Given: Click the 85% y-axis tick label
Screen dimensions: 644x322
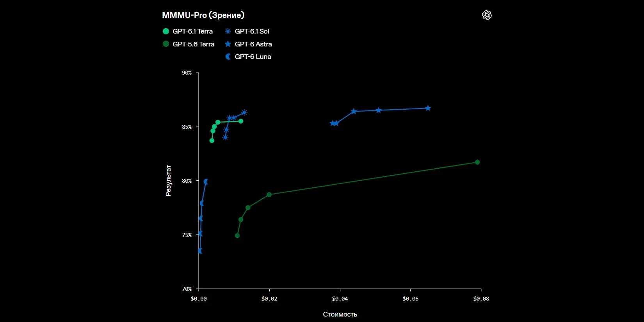Looking at the screenshot, I should click(x=187, y=127).
